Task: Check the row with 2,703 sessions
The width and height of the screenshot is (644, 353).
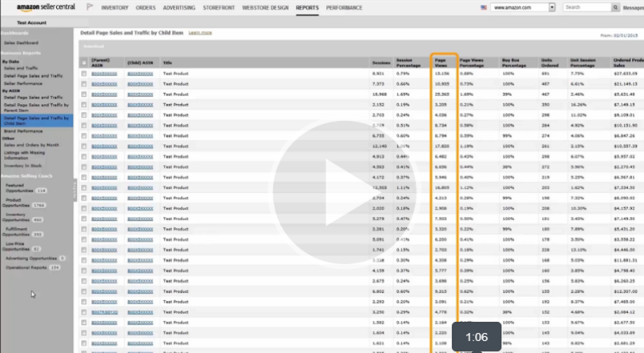Action: tap(84, 115)
